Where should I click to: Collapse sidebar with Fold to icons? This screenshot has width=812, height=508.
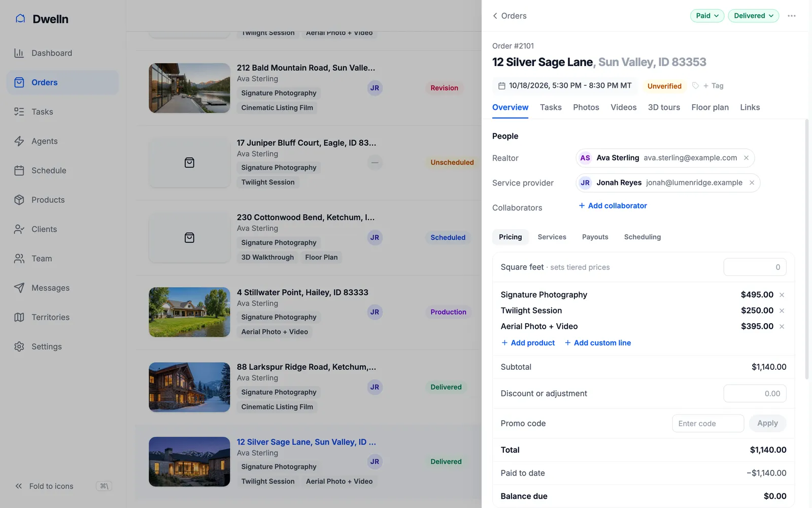point(44,486)
